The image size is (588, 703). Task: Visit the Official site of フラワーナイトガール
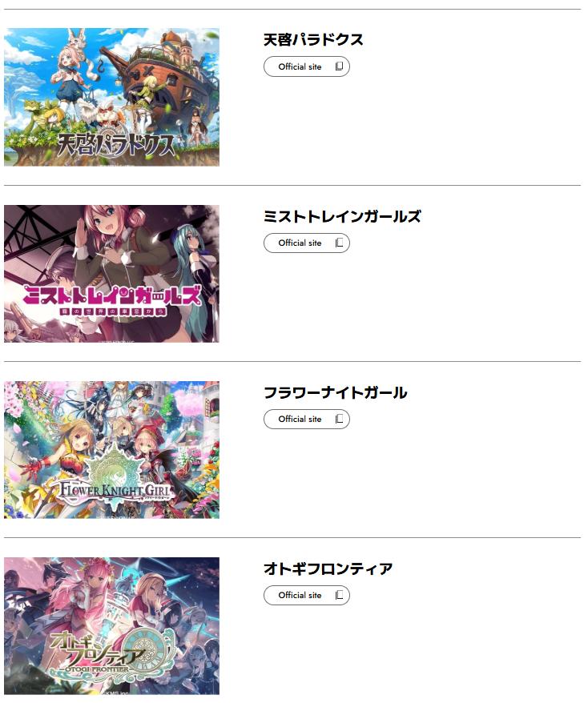pos(306,419)
